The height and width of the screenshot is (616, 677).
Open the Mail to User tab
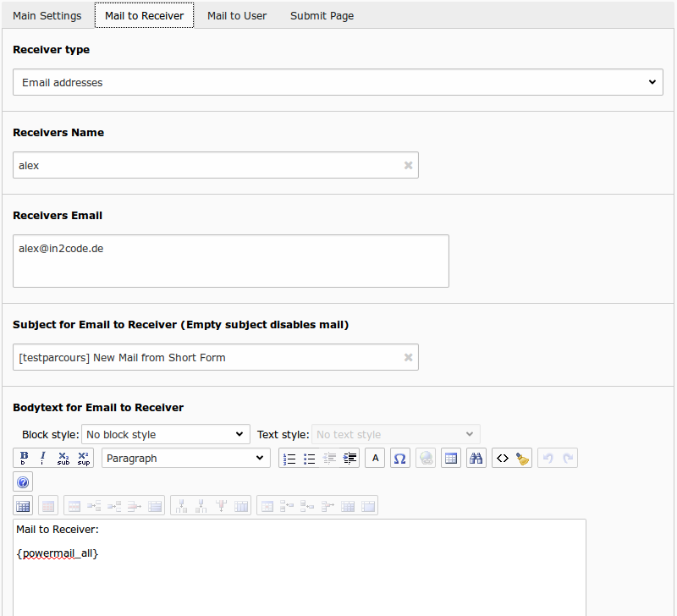coord(237,15)
